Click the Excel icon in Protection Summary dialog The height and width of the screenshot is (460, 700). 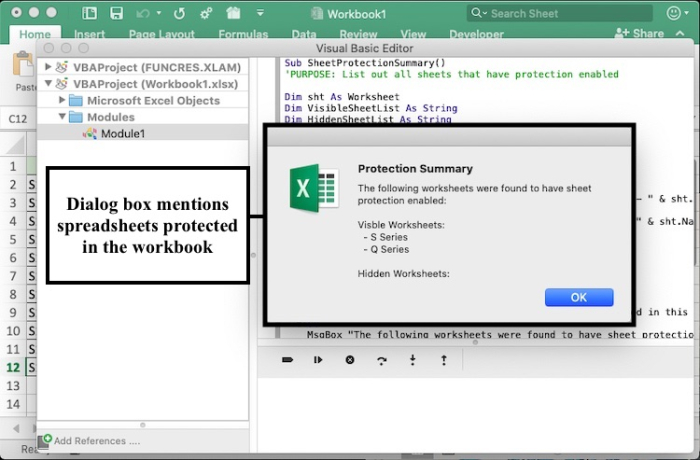(x=315, y=188)
